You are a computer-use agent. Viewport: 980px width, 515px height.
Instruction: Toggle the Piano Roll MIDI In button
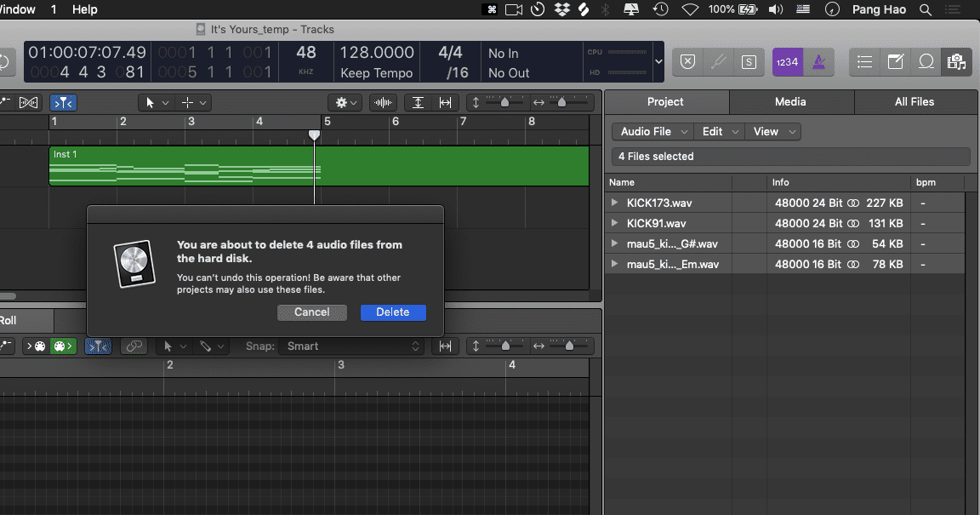37,346
